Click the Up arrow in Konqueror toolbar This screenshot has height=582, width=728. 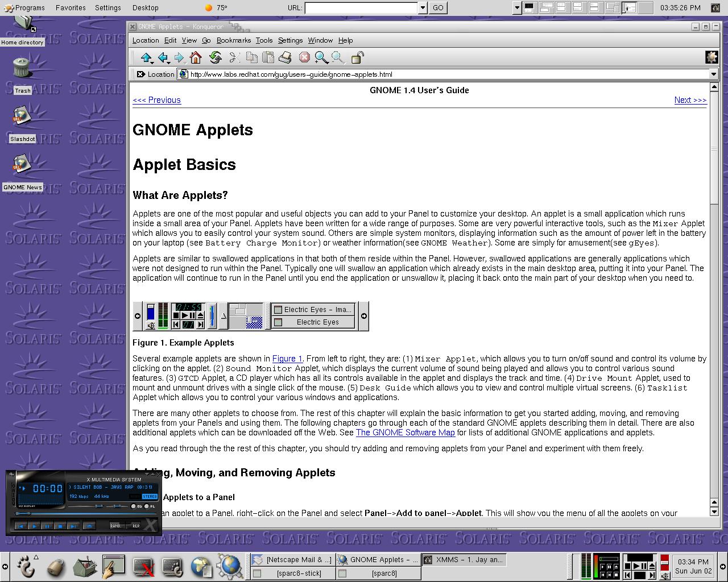[146, 57]
